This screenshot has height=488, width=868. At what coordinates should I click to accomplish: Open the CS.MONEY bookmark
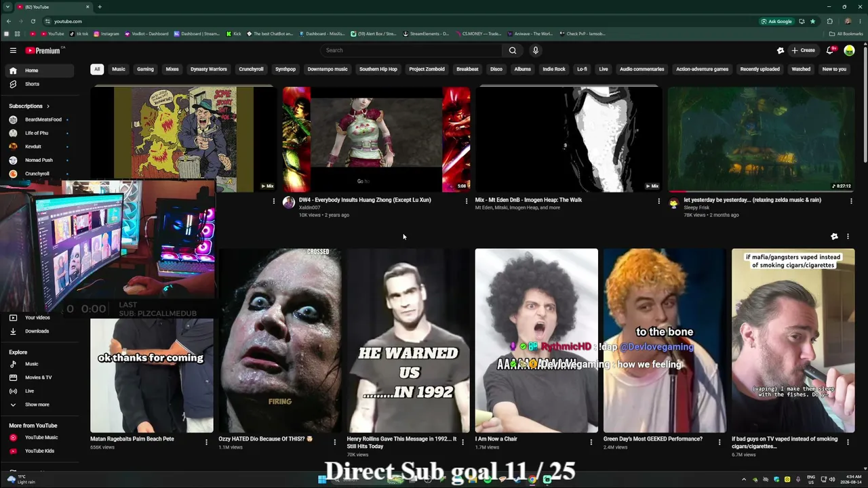478,33
